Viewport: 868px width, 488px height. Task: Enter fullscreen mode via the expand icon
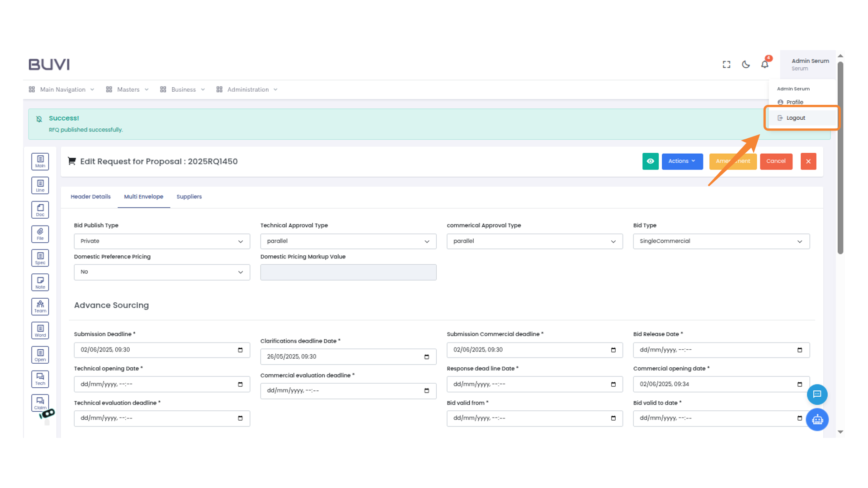coord(726,65)
